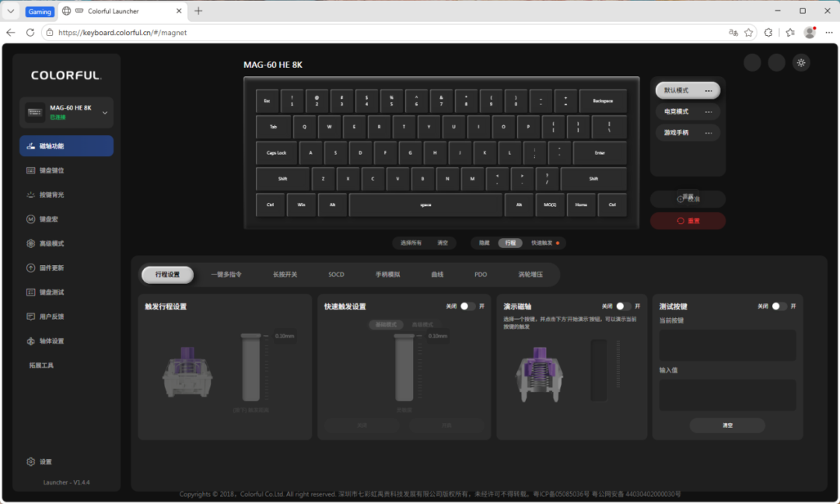Toggle 快速触发设置 rapid trigger switch
Screen dimensions: 840x504
point(467,306)
